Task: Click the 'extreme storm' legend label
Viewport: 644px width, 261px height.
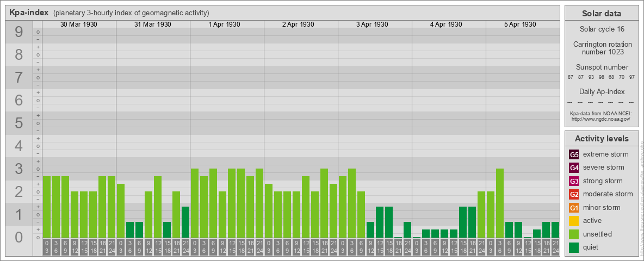Action: [606, 154]
